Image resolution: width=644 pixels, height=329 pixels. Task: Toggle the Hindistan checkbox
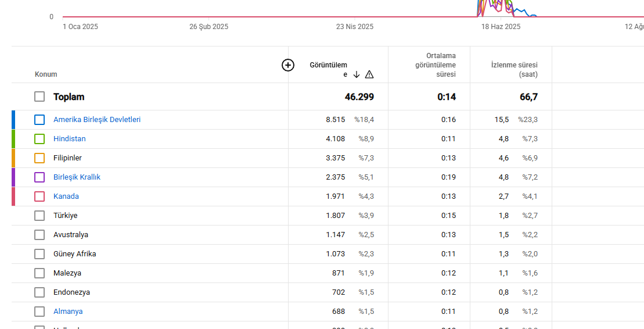39,139
